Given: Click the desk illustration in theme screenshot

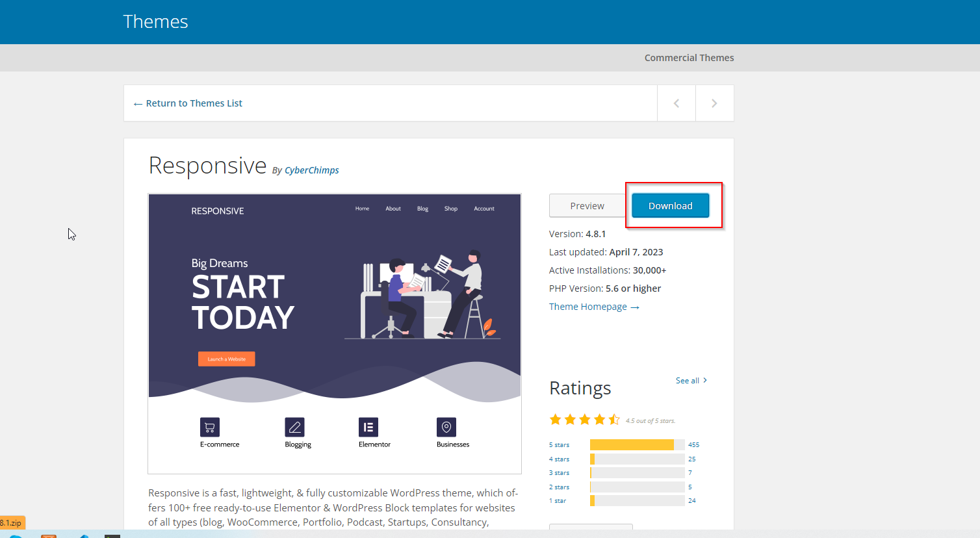Looking at the screenshot, I should [422, 294].
